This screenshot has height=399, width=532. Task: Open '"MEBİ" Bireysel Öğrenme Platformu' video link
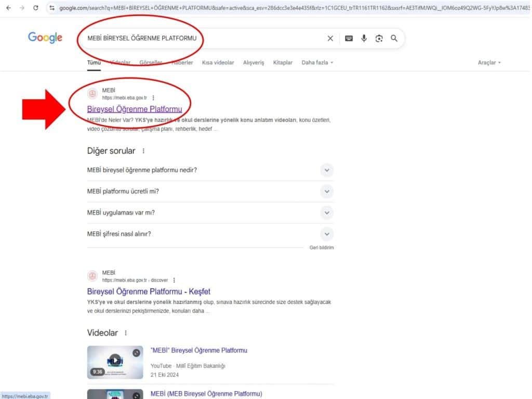point(199,351)
